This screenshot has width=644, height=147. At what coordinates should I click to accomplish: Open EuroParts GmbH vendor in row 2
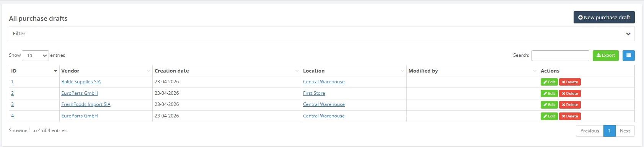[80, 93]
